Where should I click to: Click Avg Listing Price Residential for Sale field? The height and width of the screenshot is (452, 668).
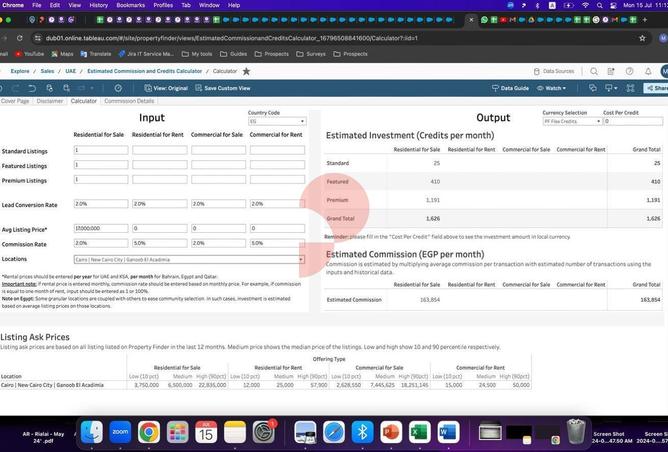point(101,229)
